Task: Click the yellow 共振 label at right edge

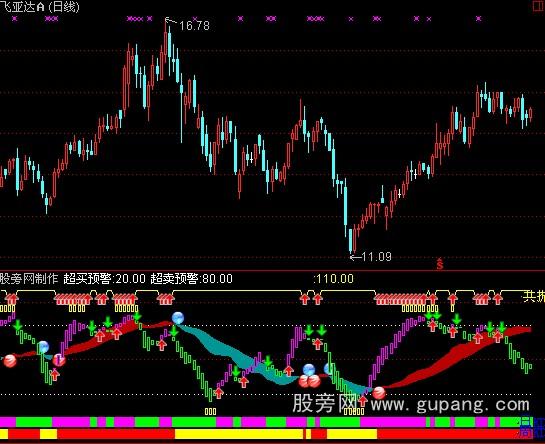Action: tap(534, 297)
